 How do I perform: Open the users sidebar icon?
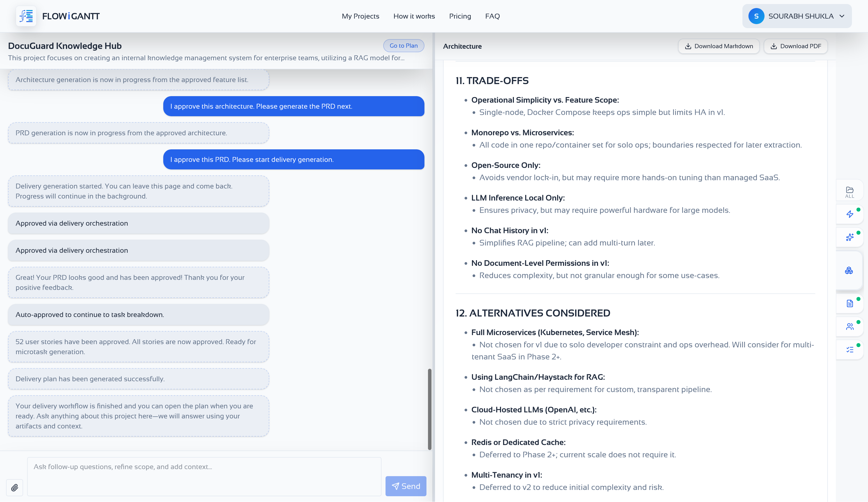pos(850,326)
